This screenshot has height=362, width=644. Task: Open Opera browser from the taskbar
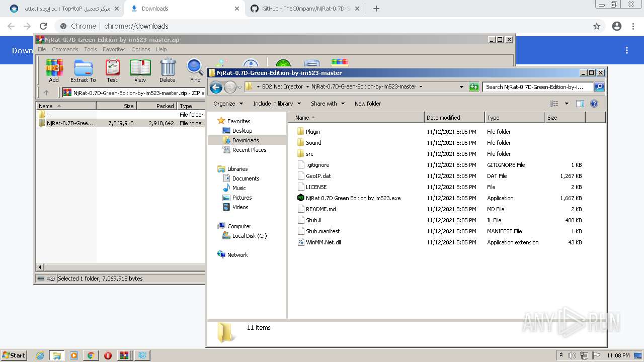108,355
